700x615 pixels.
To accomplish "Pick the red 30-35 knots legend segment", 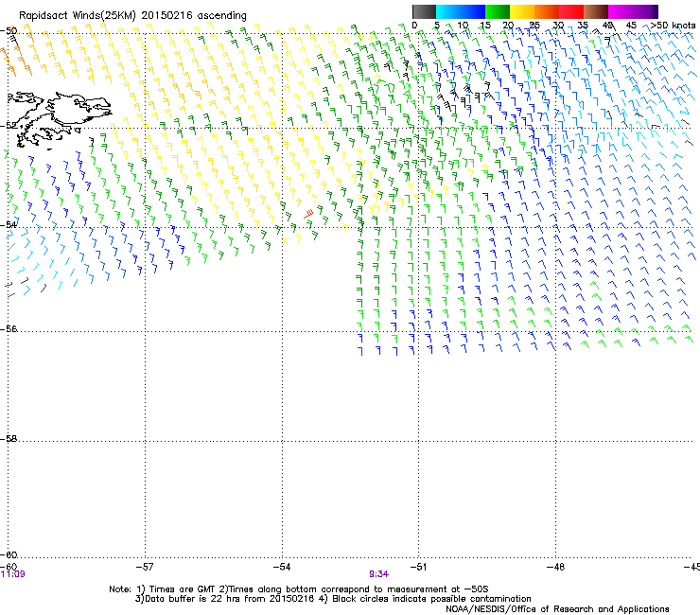I will pos(571,11).
